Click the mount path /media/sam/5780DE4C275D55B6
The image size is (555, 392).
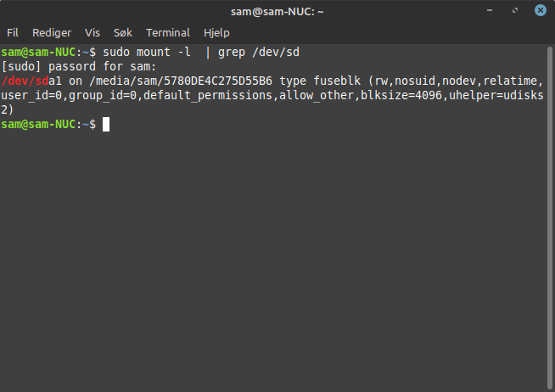(181, 81)
